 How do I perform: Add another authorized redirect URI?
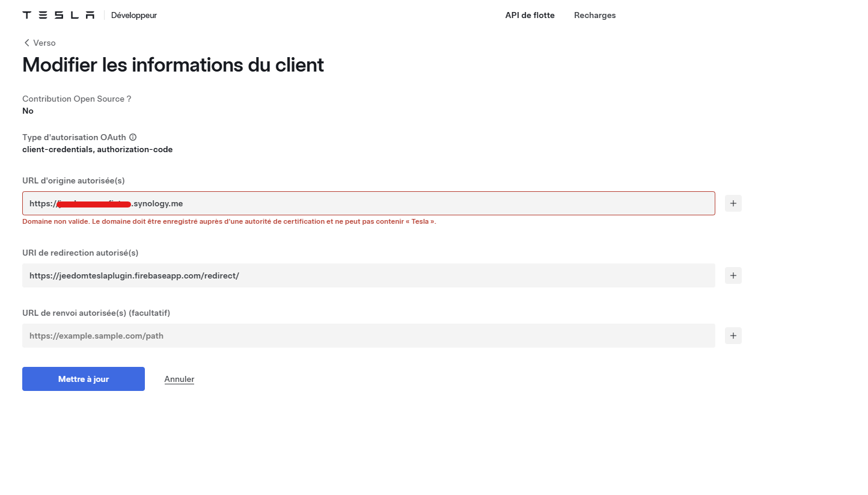point(733,275)
